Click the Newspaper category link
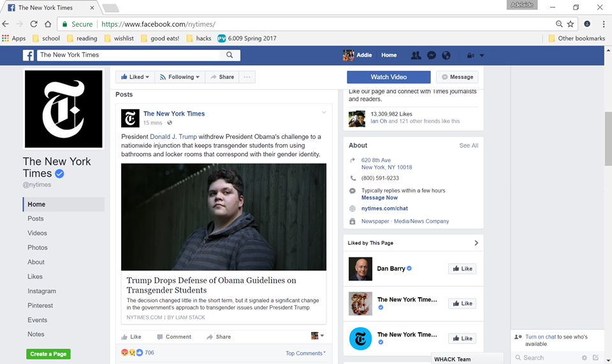Screen dimensions: 612x364 pyautogui.click(x=375, y=221)
